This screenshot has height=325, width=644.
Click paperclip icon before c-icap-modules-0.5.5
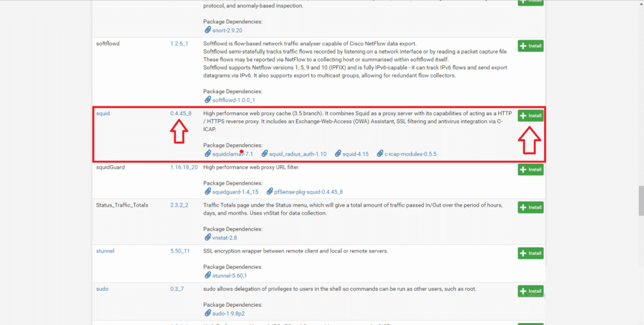click(380, 154)
